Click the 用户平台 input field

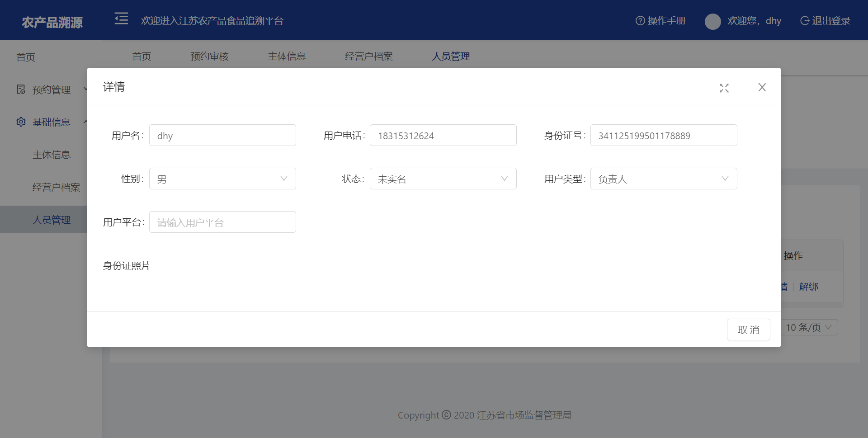[x=222, y=222]
